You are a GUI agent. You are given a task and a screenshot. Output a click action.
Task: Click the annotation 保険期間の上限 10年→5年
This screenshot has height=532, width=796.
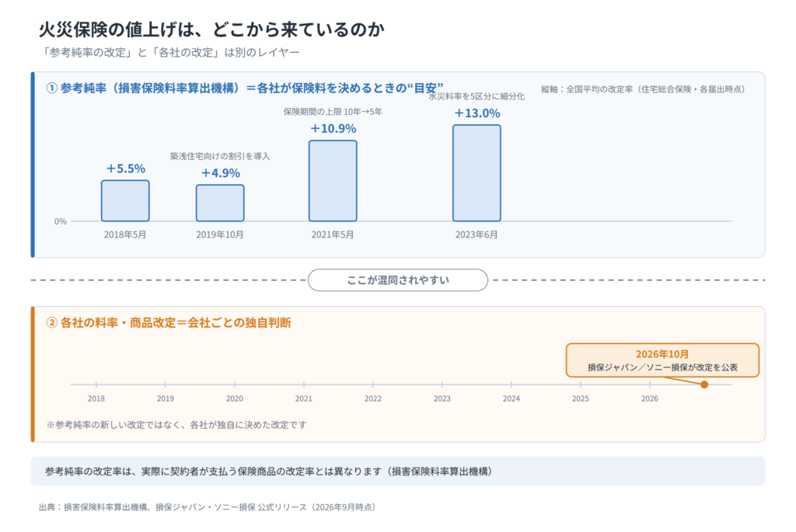point(333,112)
